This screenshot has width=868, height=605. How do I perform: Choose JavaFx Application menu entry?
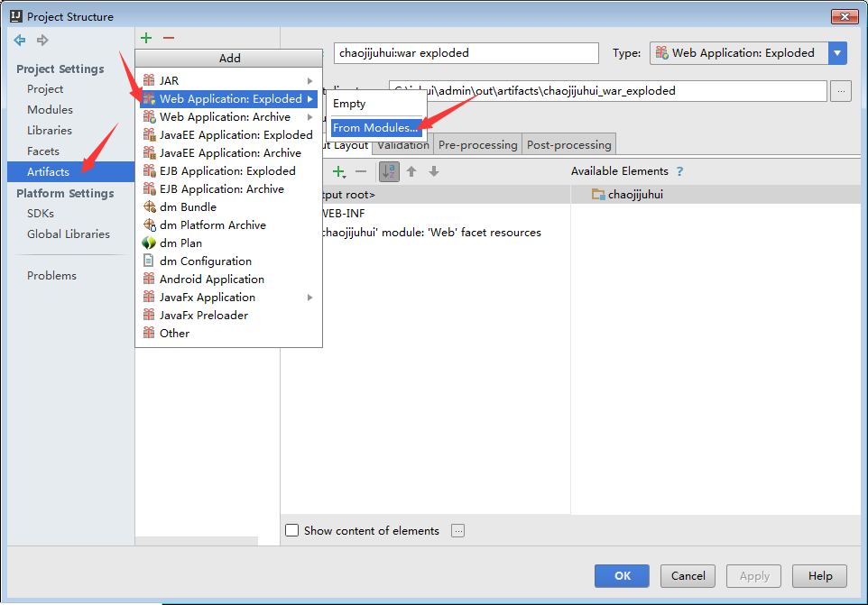(228, 297)
